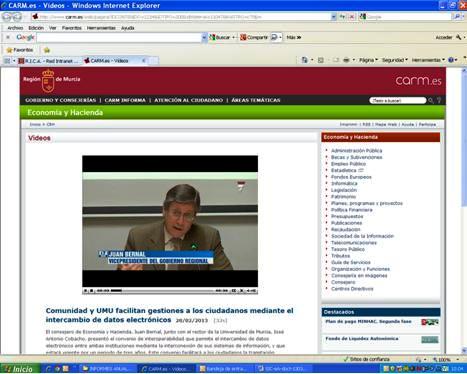Switch to the Bandeja de entrada taskbar item
The width and height of the screenshot is (467, 374).
coord(226,369)
